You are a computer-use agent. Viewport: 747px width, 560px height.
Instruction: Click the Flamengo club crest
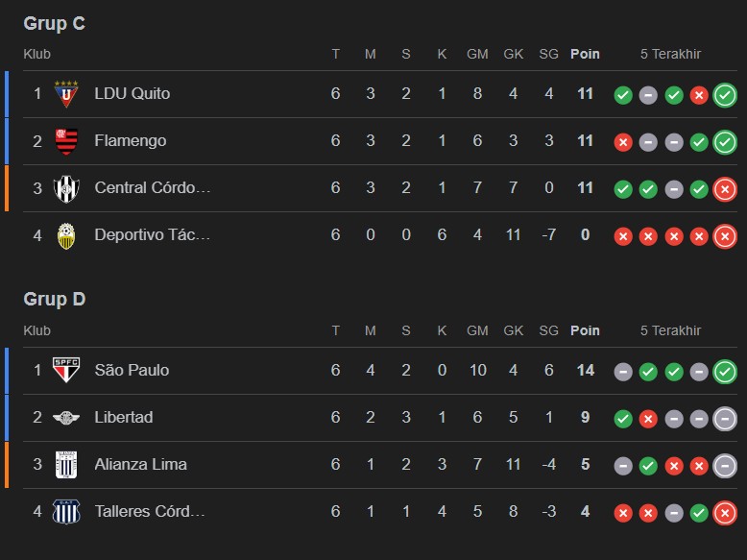(x=65, y=141)
